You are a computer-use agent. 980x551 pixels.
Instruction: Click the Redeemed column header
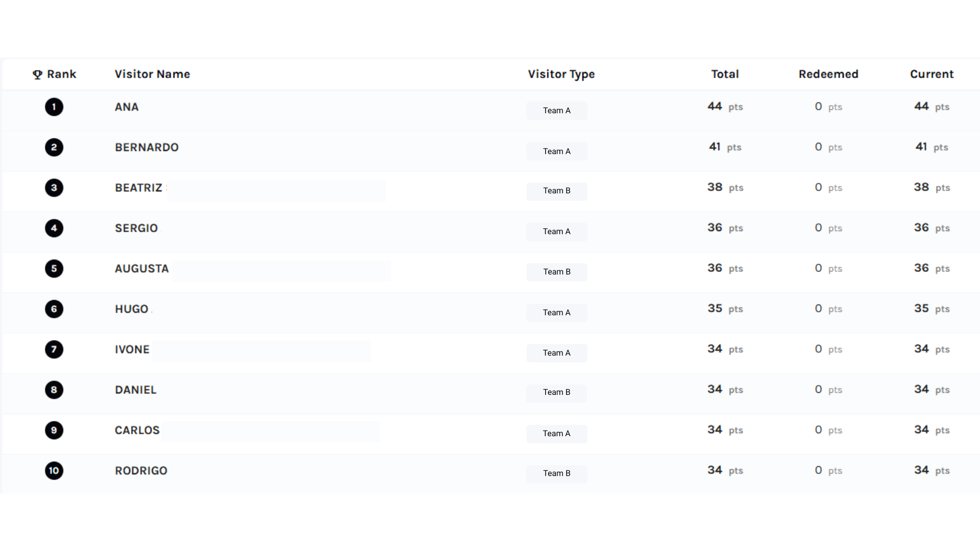pyautogui.click(x=828, y=74)
